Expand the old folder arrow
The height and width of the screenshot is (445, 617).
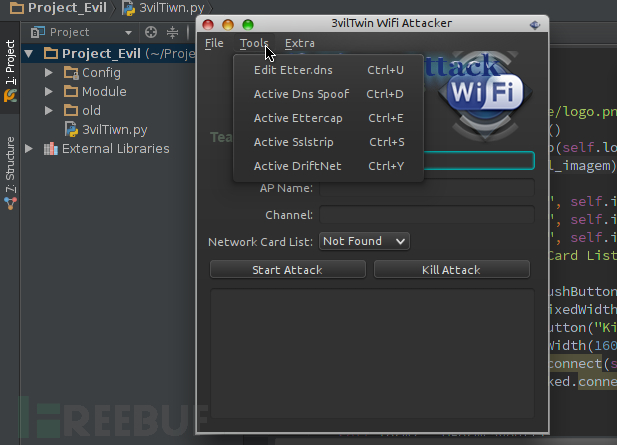tap(48, 110)
